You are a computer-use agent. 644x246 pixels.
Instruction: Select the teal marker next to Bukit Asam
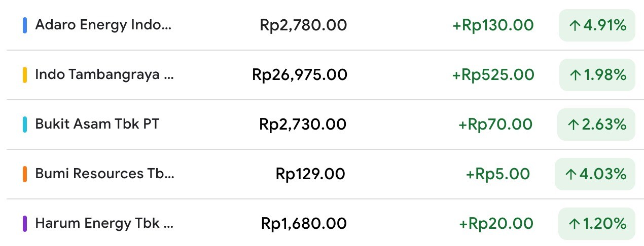pyautogui.click(x=25, y=125)
